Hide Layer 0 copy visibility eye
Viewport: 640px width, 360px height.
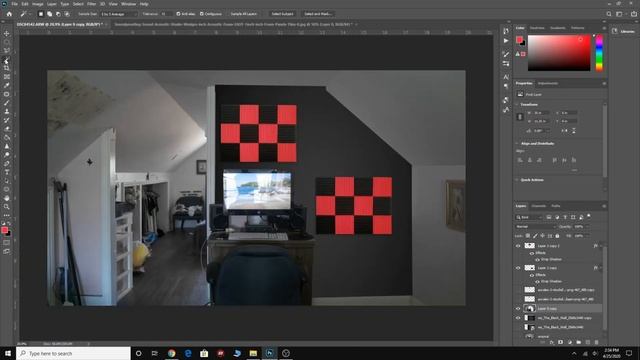coord(518,309)
